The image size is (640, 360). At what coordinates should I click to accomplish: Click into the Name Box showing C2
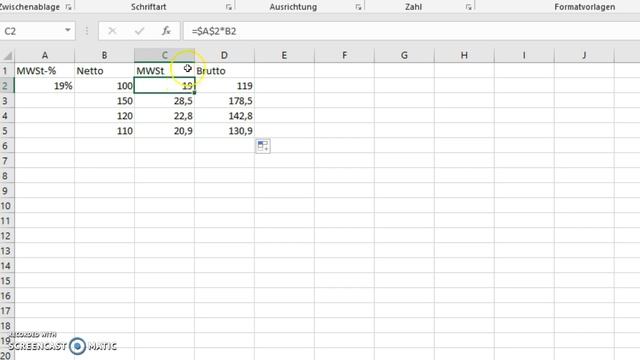pyautogui.click(x=31, y=31)
